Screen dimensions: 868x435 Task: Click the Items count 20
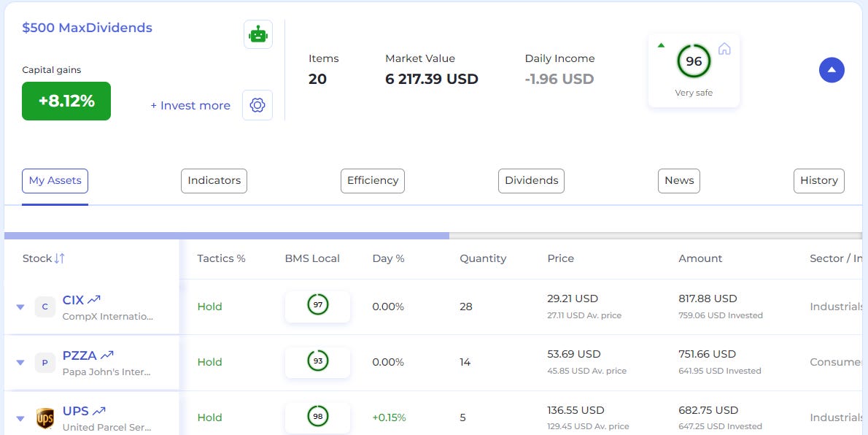tap(318, 80)
